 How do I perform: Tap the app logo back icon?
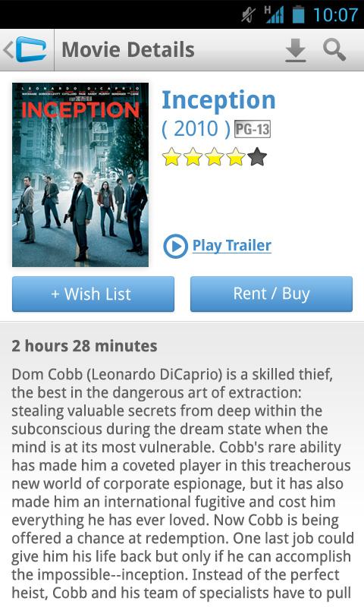[26, 49]
